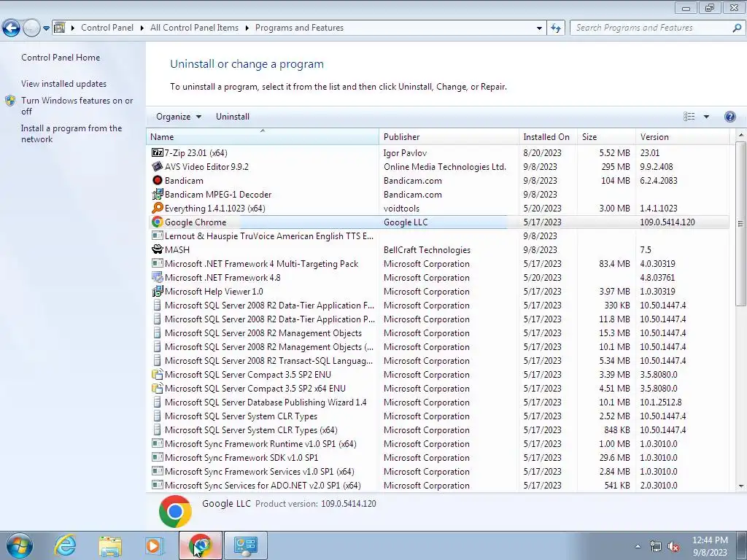Expand breadcrumb arrow after Control Panel
The image size is (747, 560).
click(x=142, y=28)
